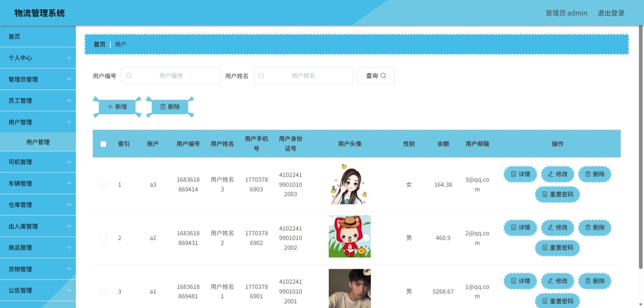Image resolution: width=644 pixels, height=308 pixels.
Task: Click 重置密码 for user a2
Action: coord(557,247)
